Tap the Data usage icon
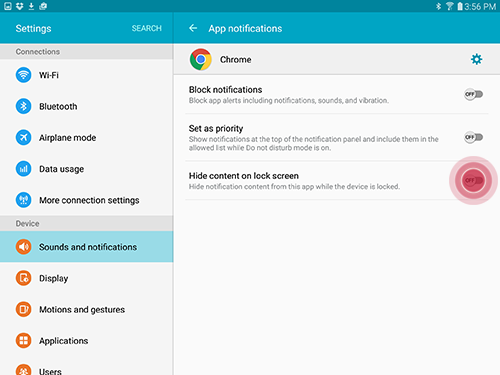This screenshot has width=500, height=375. 23,169
